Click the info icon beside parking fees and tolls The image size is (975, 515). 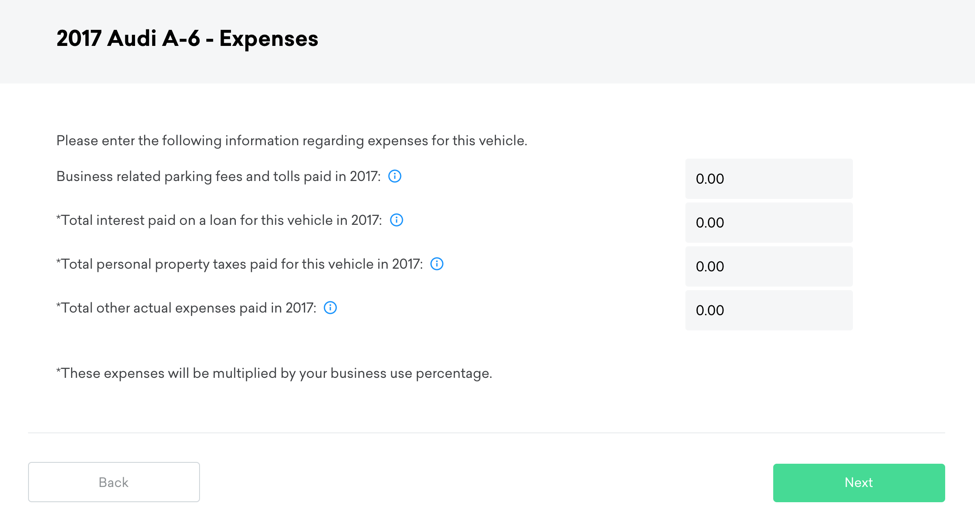click(395, 176)
